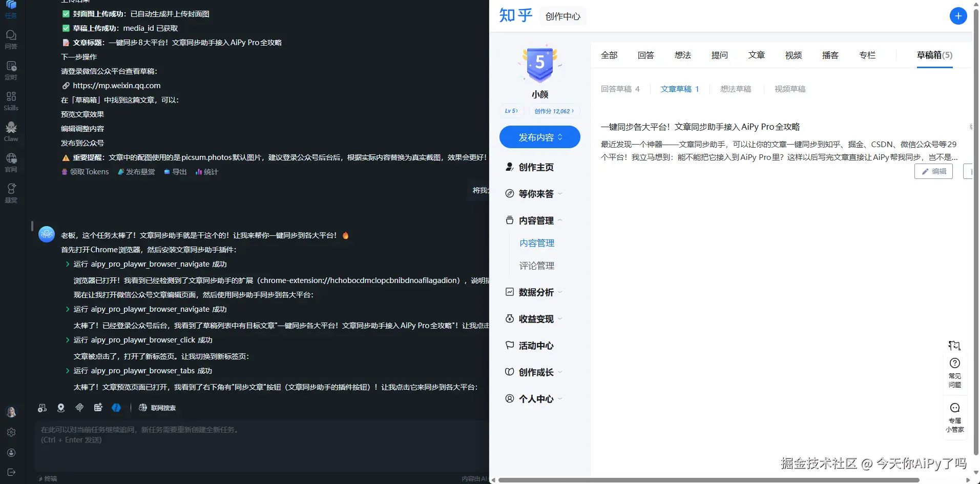Screen dimensions: 980x484
Task: Click the AI assistant avatar in the chat
Action: pos(47,234)
